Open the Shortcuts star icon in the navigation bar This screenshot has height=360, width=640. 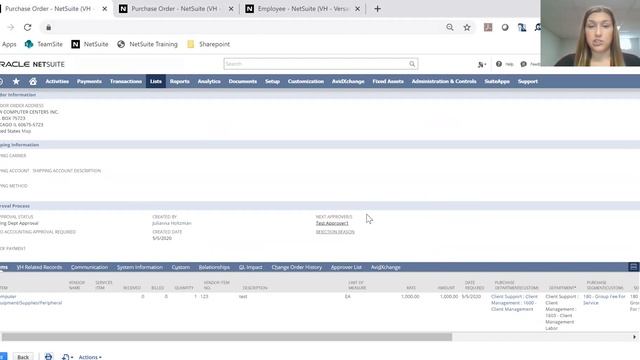click(16, 81)
